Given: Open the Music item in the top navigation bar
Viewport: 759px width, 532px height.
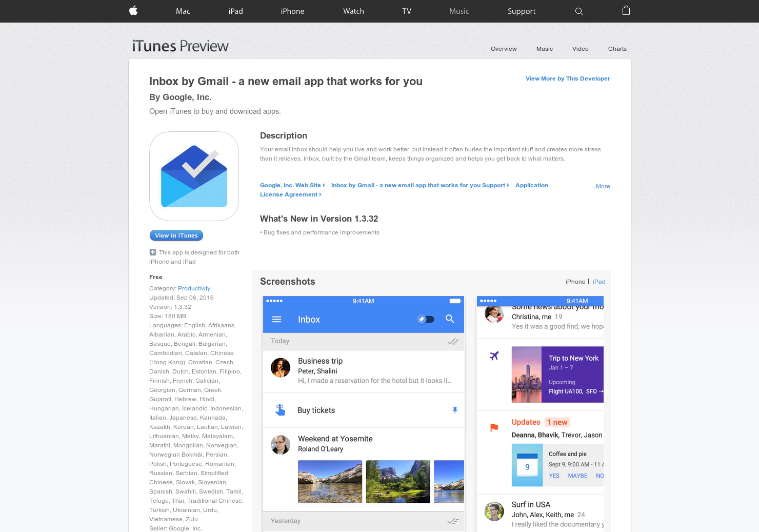Looking at the screenshot, I should pos(459,11).
